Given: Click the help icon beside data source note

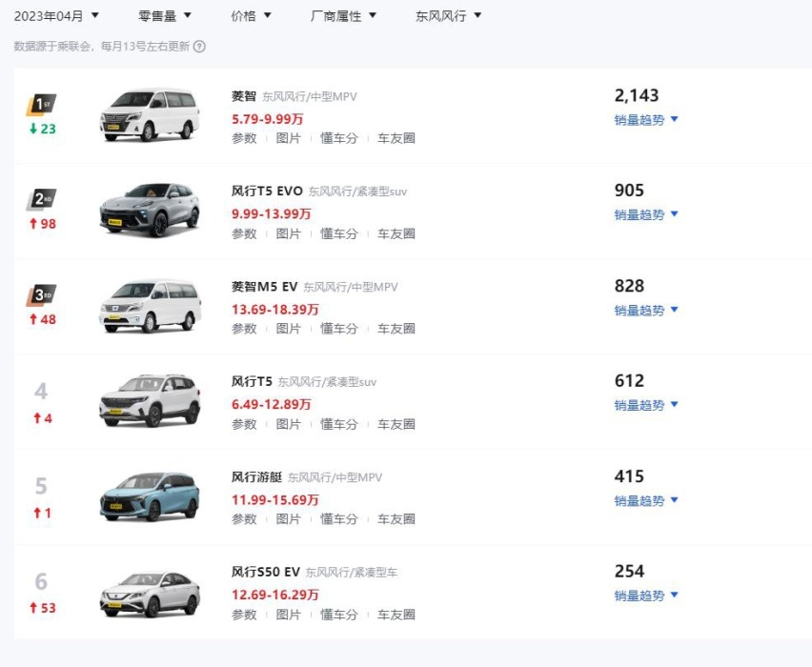Looking at the screenshot, I should [x=199, y=47].
